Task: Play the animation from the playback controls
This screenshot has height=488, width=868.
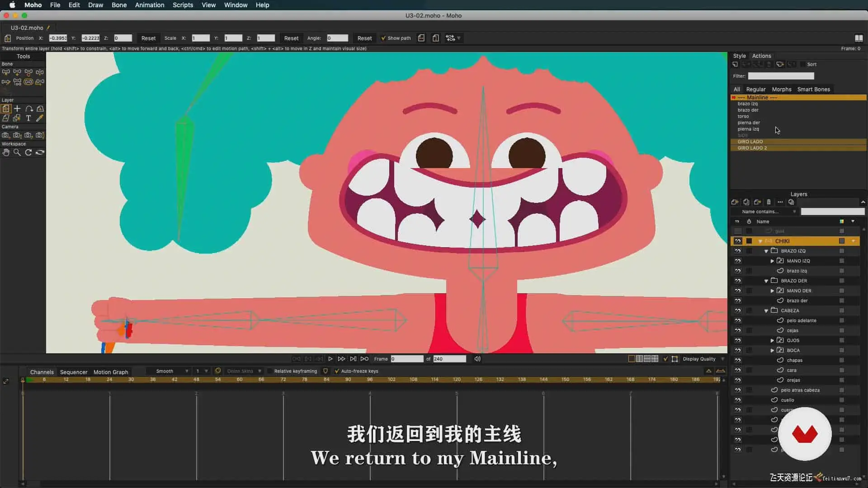Action: (x=330, y=359)
